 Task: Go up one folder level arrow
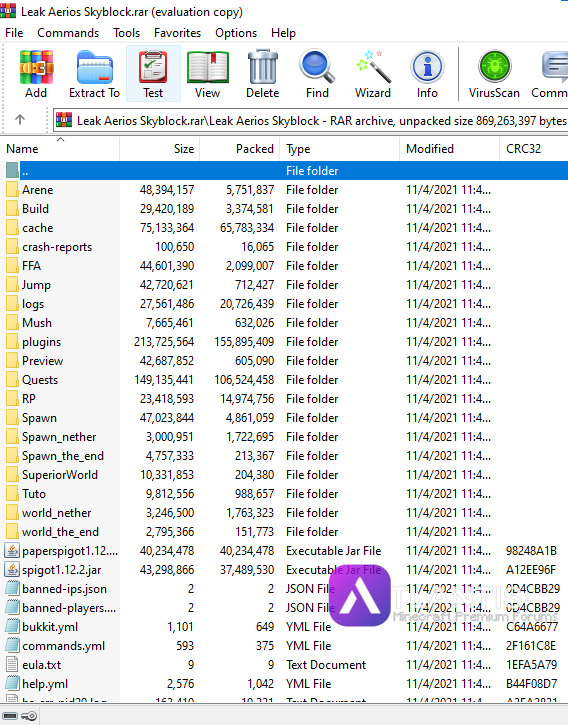click(x=20, y=120)
